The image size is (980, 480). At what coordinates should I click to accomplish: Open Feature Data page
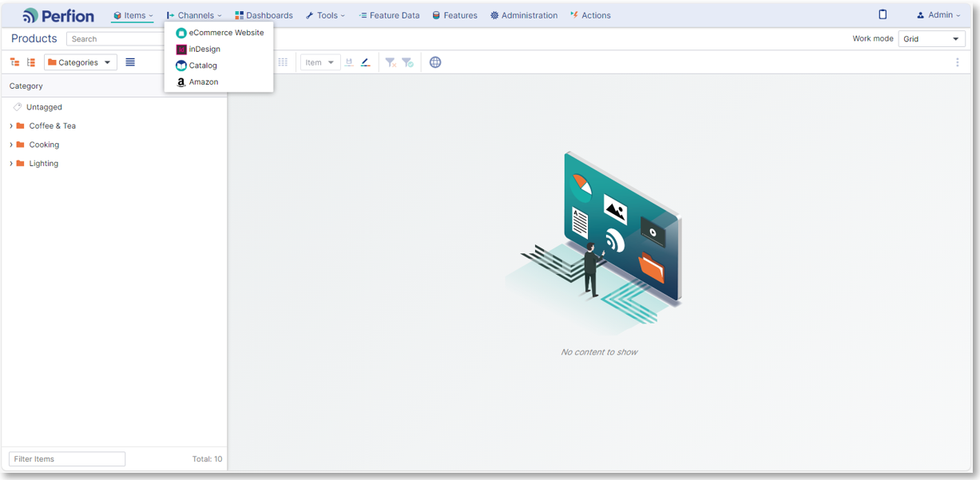pyautogui.click(x=389, y=15)
